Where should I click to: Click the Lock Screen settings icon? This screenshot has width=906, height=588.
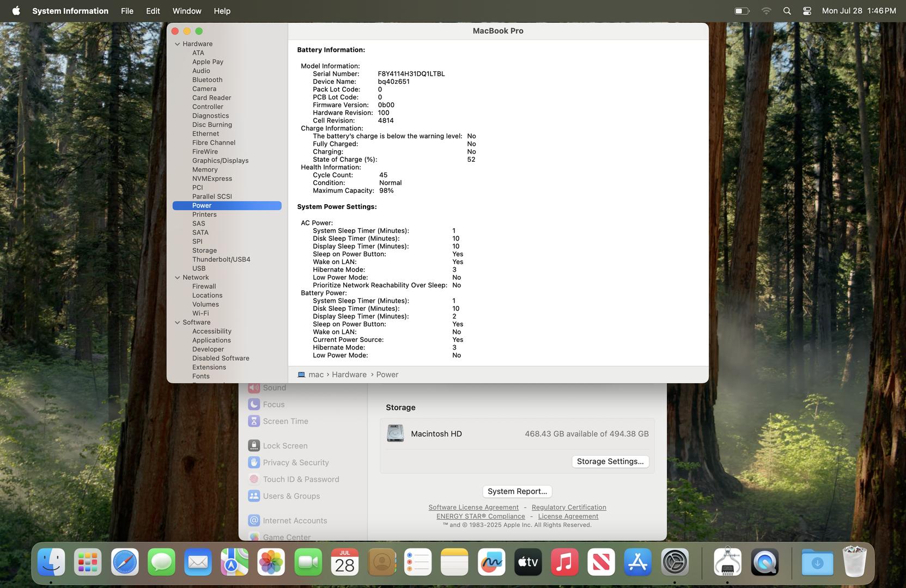(x=254, y=445)
